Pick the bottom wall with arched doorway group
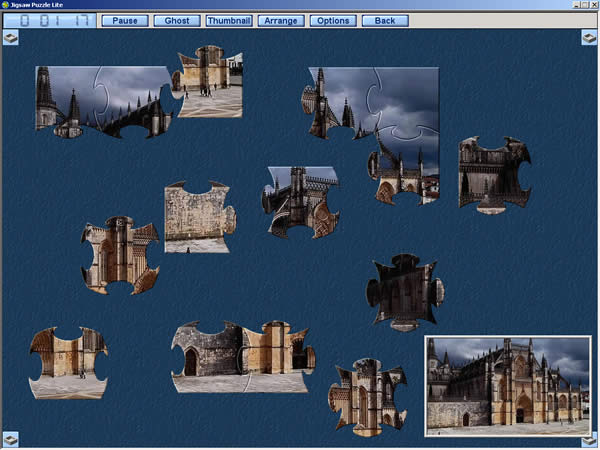The width and height of the screenshot is (600, 450). tap(243, 357)
